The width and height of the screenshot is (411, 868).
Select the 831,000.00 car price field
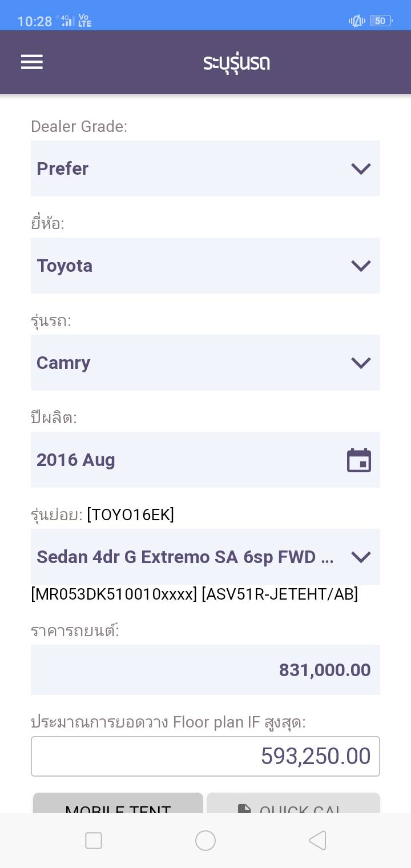tap(205, 670)
